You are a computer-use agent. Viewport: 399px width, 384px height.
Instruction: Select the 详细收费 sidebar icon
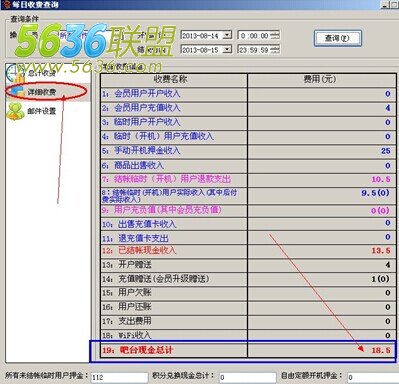[16, 92]
